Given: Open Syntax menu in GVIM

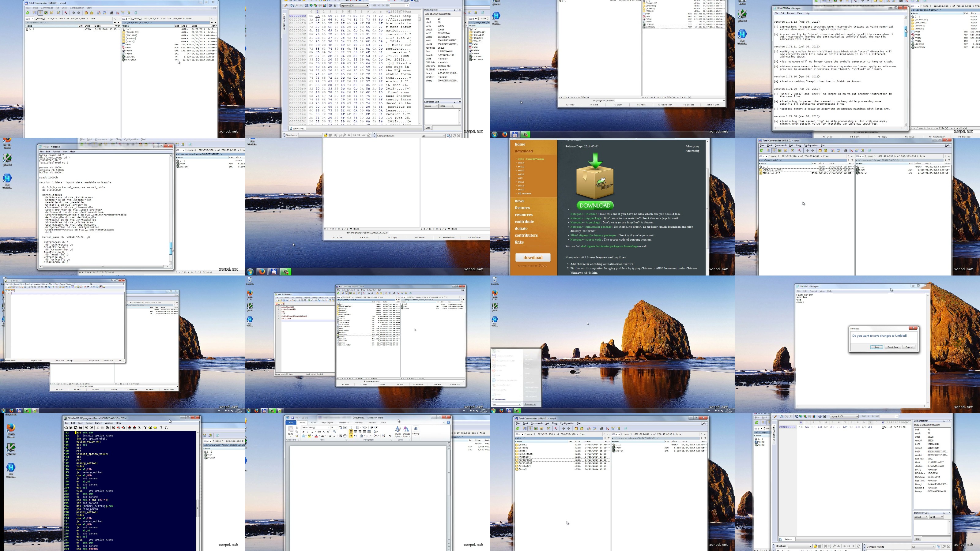Looking at the screenshot, I should [89, 423].
